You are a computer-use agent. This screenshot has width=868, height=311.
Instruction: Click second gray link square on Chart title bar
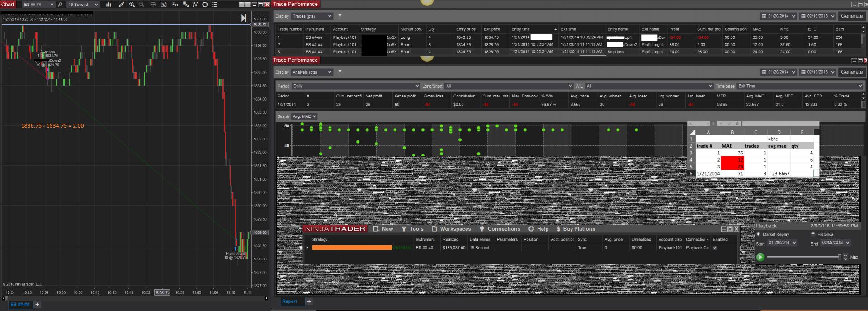[248, 5]
